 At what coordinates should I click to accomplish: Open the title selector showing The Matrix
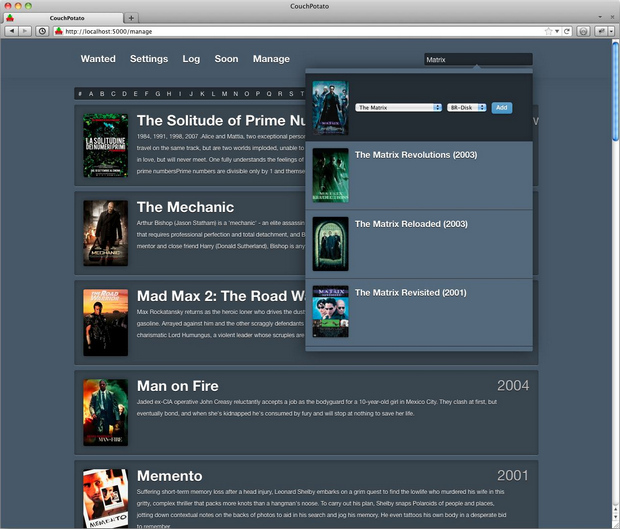[398, 108]
